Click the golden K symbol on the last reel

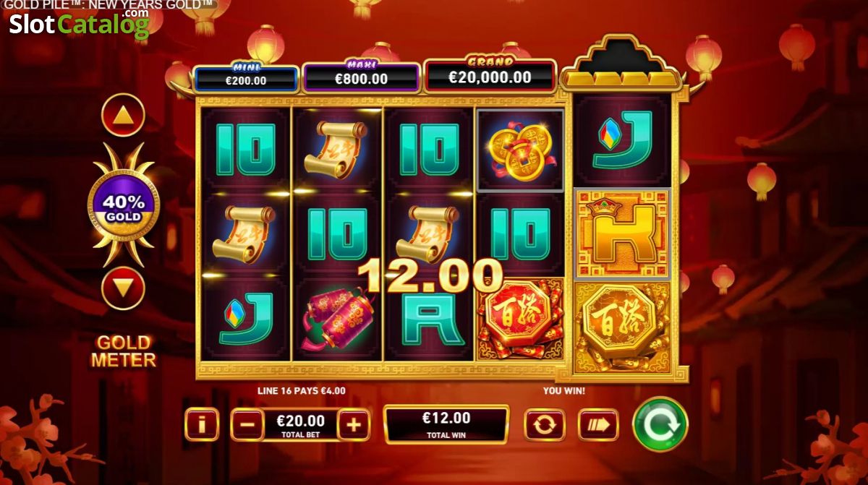pyautogui.click(x=622, y=233)
